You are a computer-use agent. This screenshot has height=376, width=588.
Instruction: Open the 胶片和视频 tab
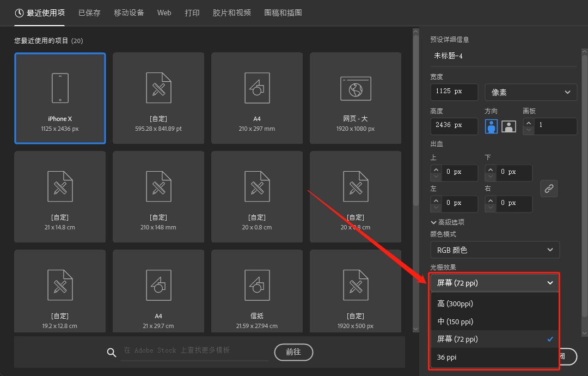pyautogui.click(x=232, y=13)
